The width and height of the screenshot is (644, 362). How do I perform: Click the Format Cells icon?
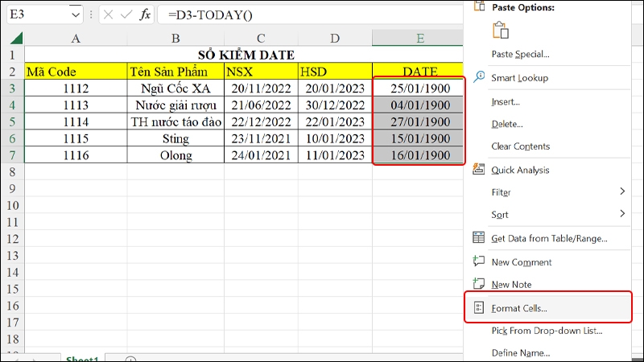click(x=478, y=307)
